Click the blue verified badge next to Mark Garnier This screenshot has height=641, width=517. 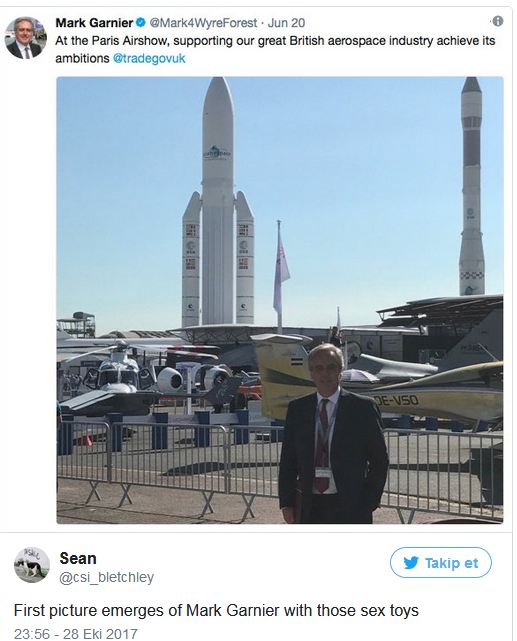pos(141,22)
